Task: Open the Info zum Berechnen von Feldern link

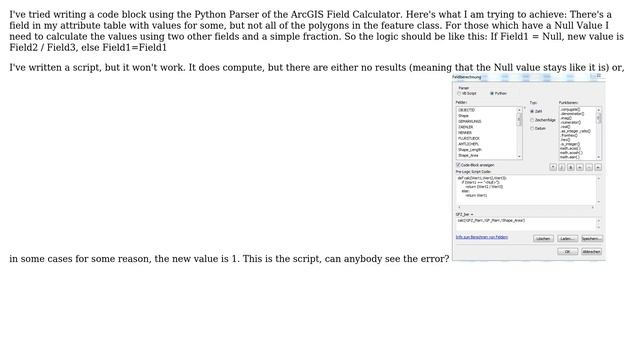Action: tap(482, 237)
